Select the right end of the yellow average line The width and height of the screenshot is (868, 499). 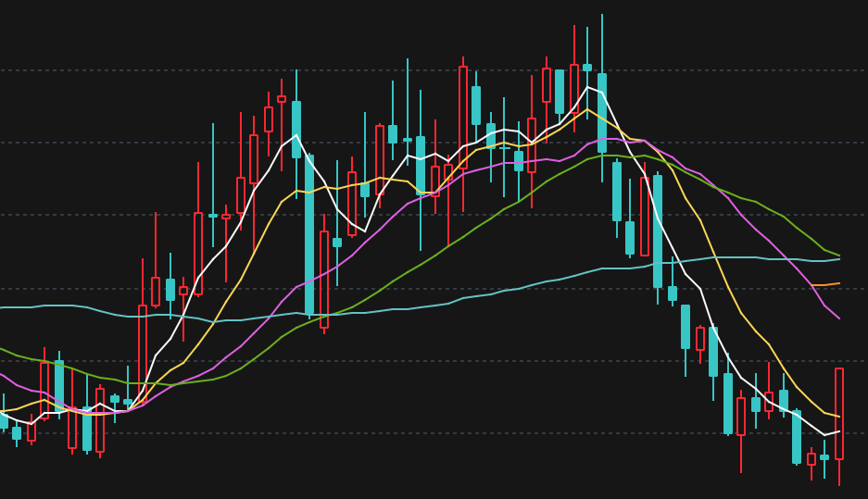(x=839, y=416)
